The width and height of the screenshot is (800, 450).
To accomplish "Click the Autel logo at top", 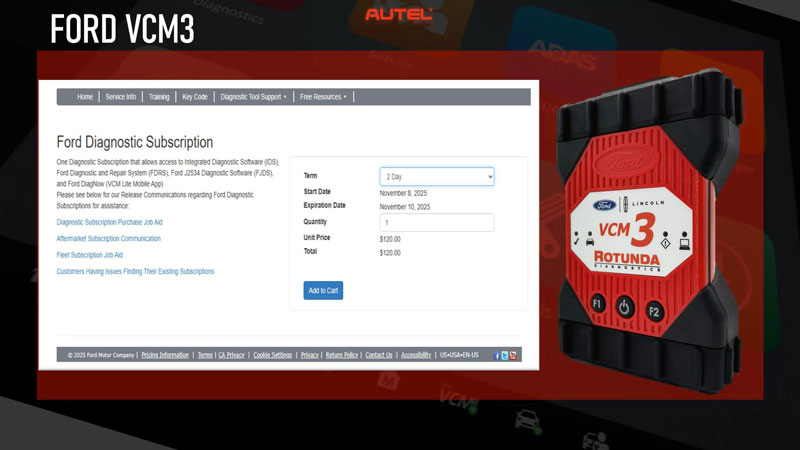I will (399, 14).
